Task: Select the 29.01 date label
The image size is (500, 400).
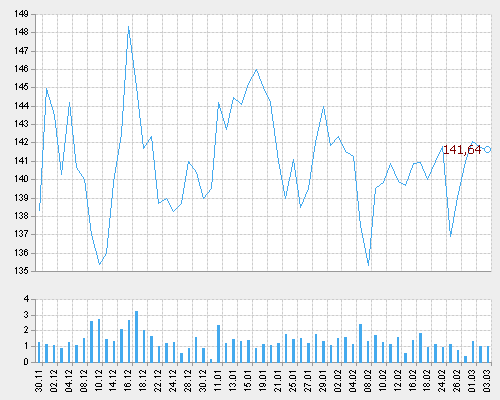Action: point(323,381)
